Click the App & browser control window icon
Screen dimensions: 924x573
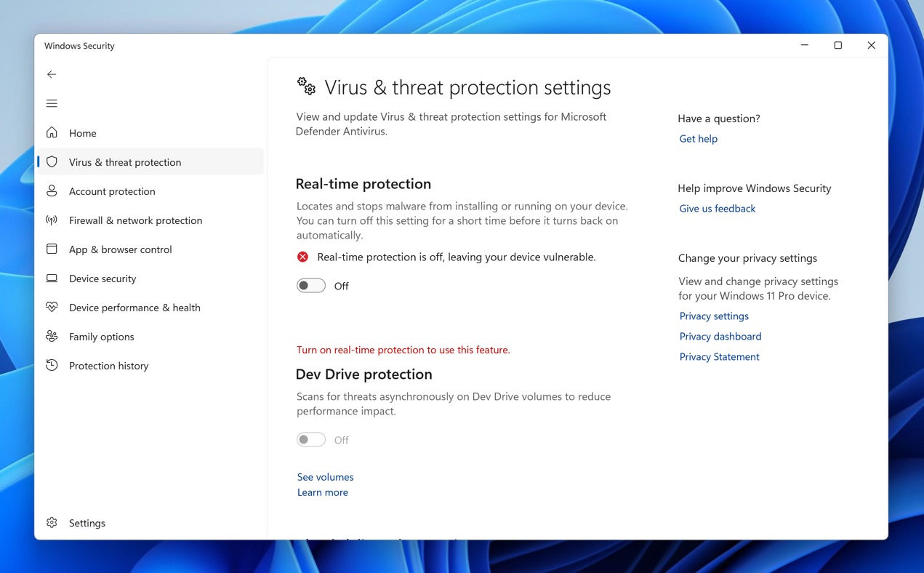[52, 249]
